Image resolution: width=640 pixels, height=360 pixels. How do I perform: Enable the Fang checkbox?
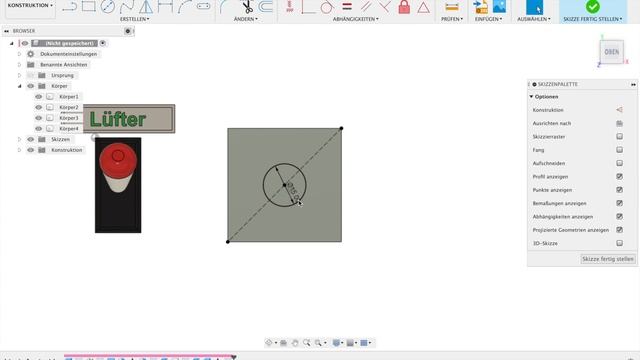(x=619, y=150)
